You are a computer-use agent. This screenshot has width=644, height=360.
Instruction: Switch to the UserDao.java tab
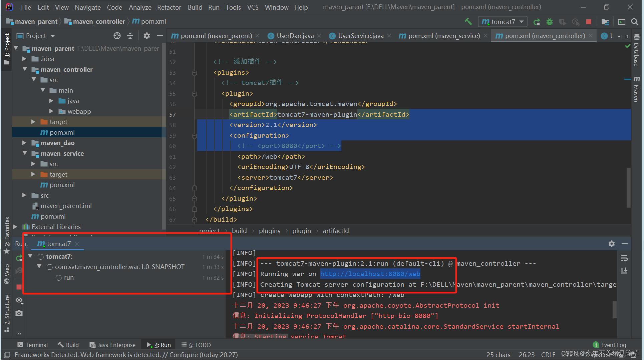tap(295, 36)
